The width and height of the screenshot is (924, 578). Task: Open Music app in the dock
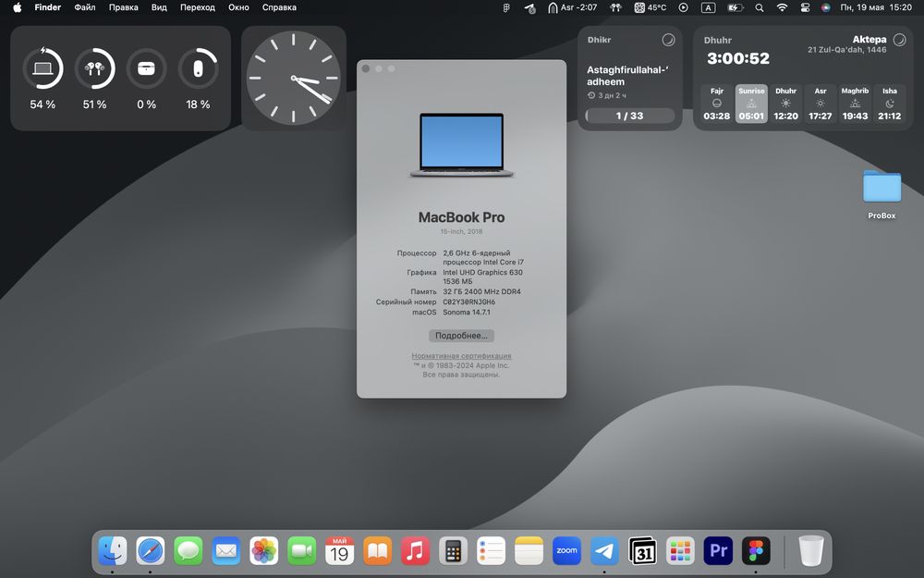pos(416,551)
